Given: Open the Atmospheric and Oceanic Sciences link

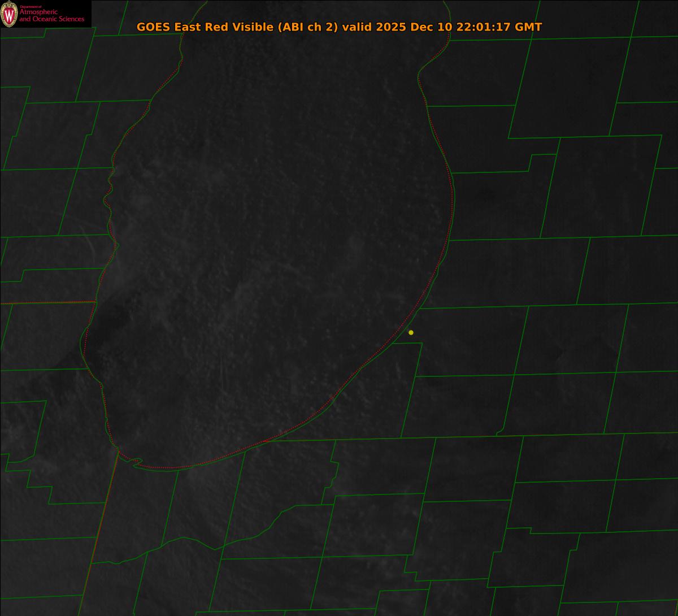Looking at the screenshot, I should 51,15.
